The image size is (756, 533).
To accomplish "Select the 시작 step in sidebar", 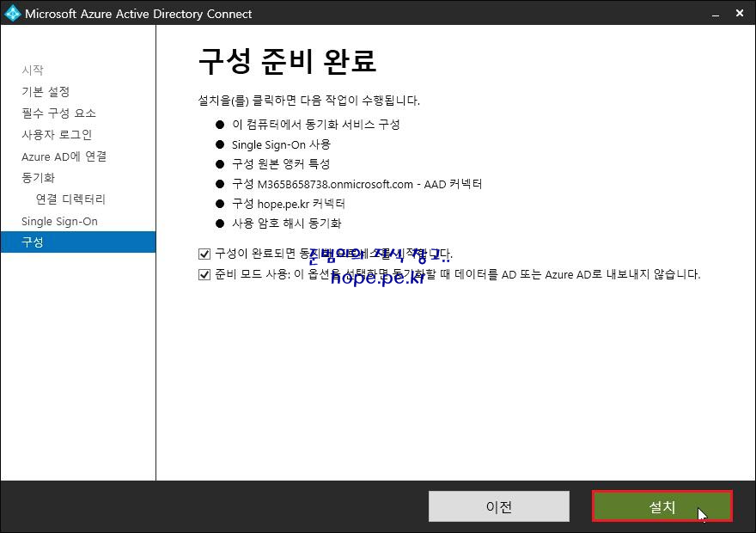I will point(33,70).
